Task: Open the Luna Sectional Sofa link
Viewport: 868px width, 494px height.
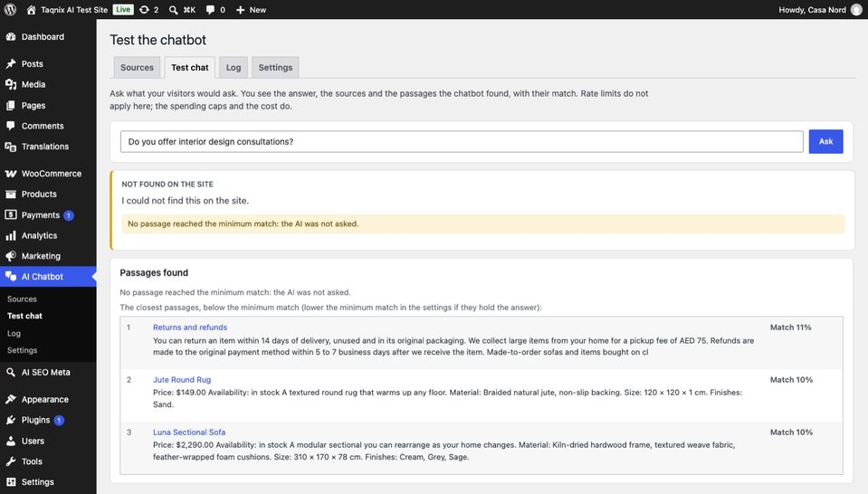Action: (189, 432)
